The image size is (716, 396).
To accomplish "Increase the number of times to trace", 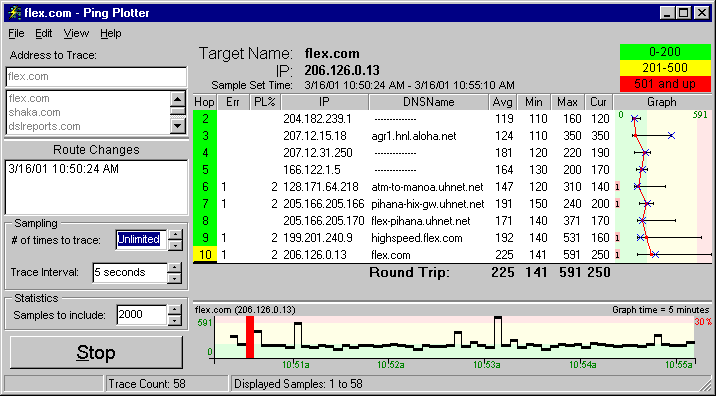I will (175, 235).
